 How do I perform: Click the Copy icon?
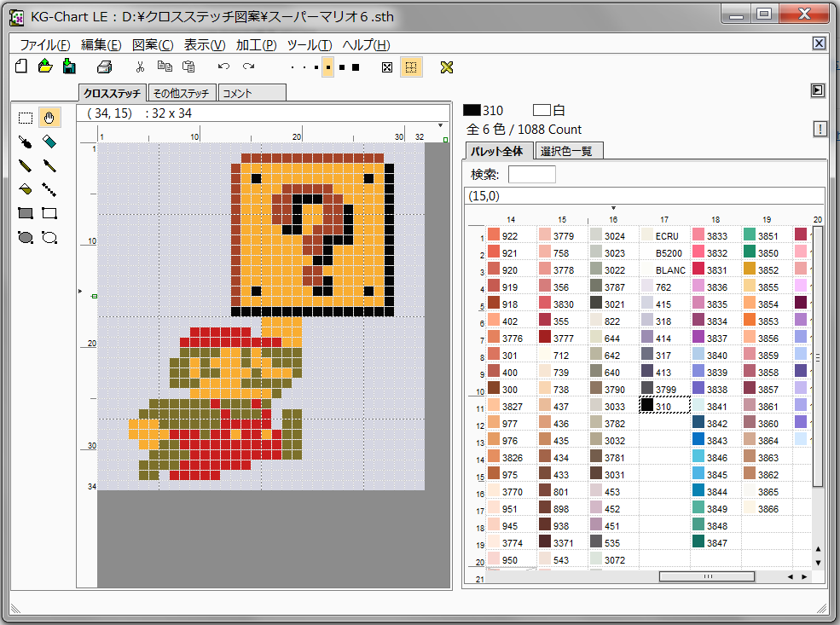(165, 67)
